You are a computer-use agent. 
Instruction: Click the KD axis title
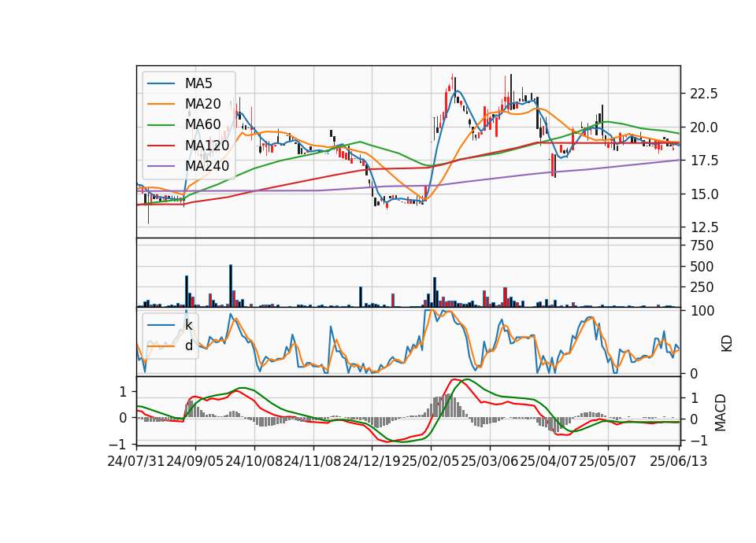[727, 343]
